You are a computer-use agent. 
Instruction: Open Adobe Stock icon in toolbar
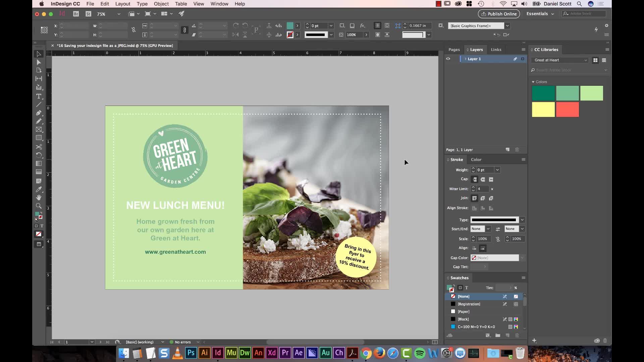point(88,14)
